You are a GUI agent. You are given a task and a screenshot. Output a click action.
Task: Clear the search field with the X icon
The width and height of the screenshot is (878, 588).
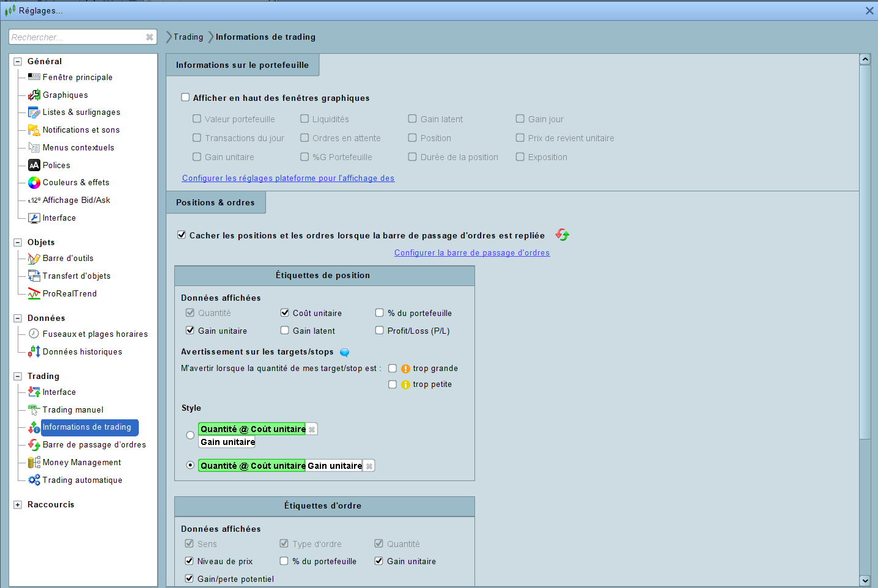coord(149,37)
